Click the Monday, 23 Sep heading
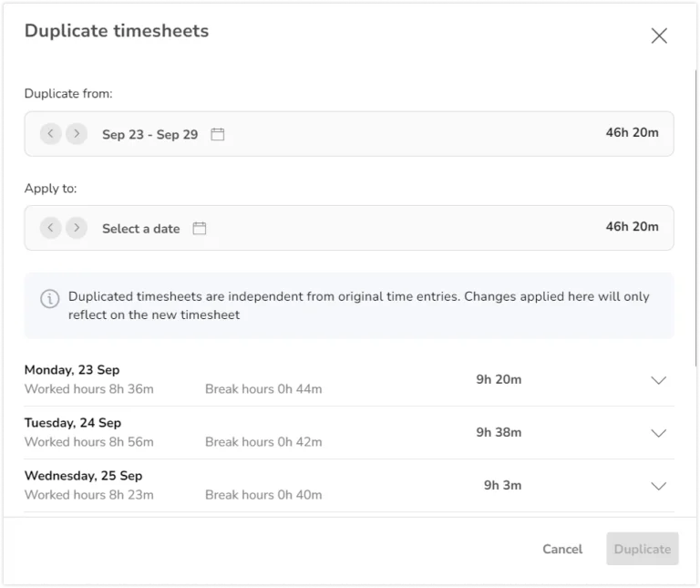 [x=72, y=370]
